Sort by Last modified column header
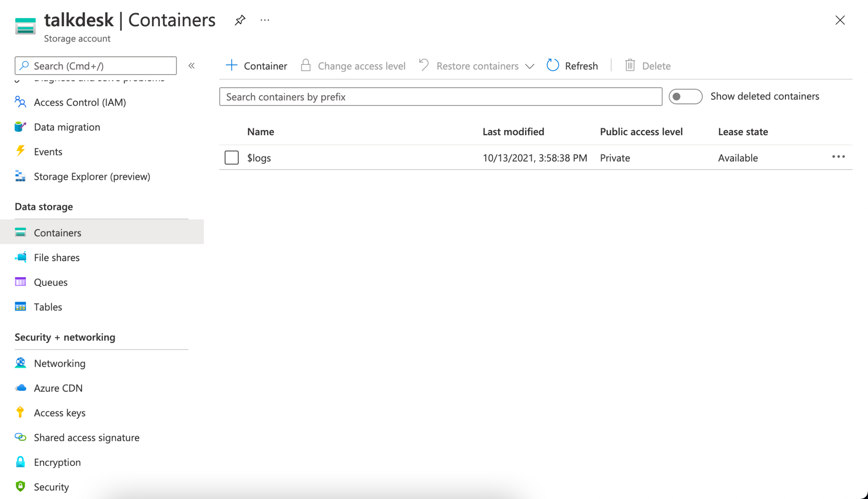 coord(513,132)
